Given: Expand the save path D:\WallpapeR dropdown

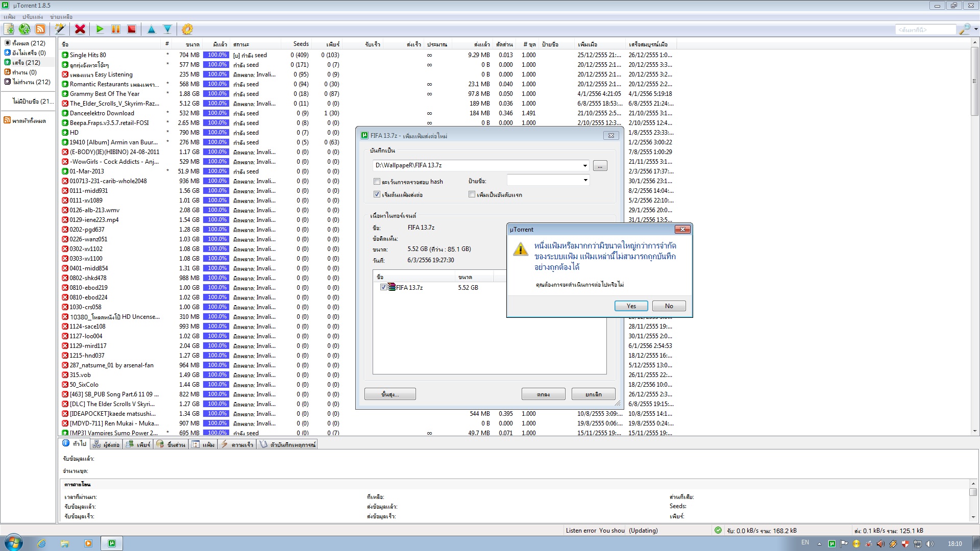Looking at the screenshot, I should (585, 165).
